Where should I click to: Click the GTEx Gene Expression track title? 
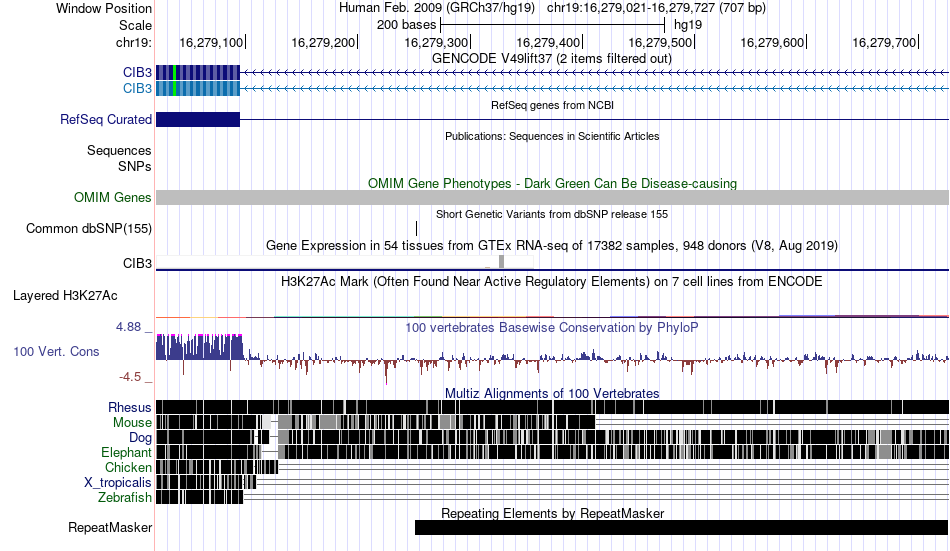pyautogui.click(x=552, y=245)
